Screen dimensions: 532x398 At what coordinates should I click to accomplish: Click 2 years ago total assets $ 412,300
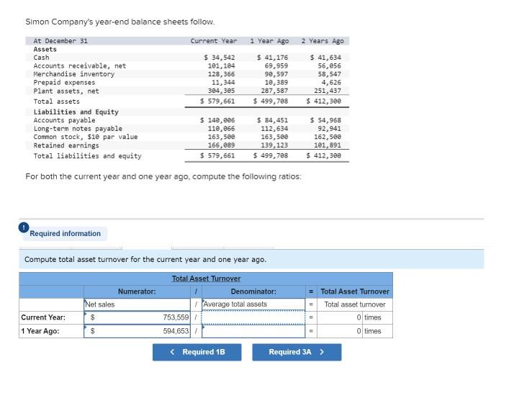pyautogui.click(x=323, y=101)
